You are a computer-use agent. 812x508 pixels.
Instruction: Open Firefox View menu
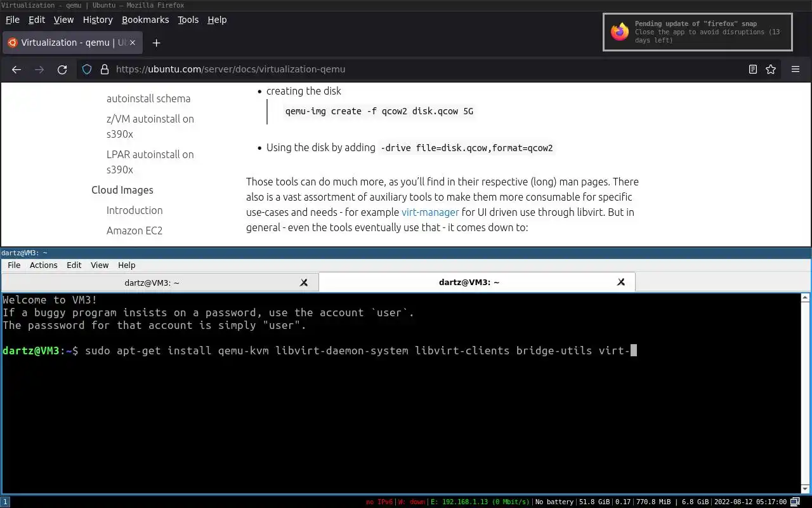tap(63, 20)
